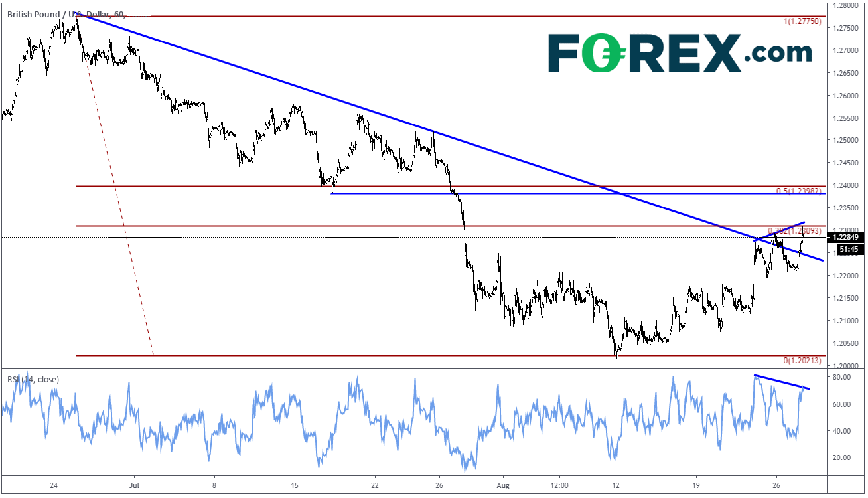Screen dimensions: 868x498
Task: Select the 1(1.27750) Fibonacci label
Action: tap(803, 21)
